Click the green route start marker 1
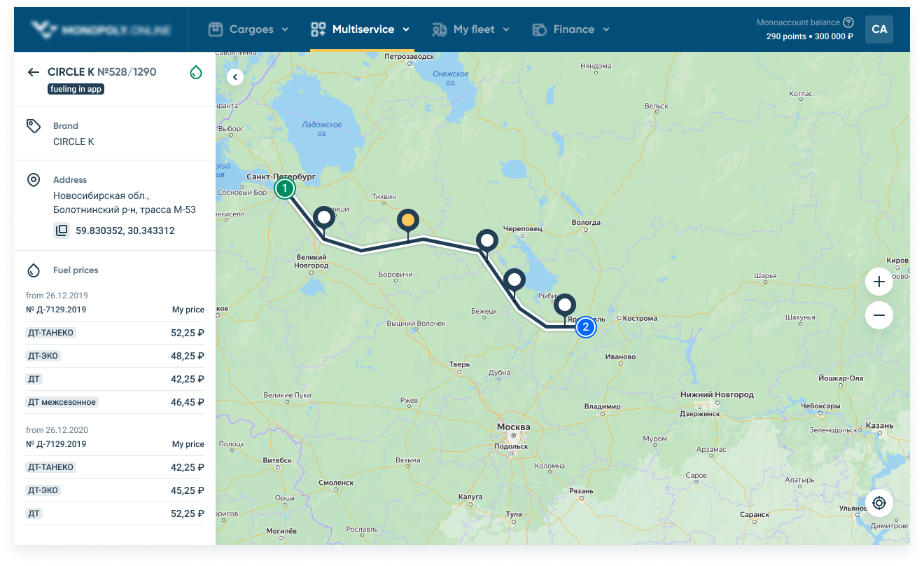Viewport: 924px width, 566px height. 284,188
